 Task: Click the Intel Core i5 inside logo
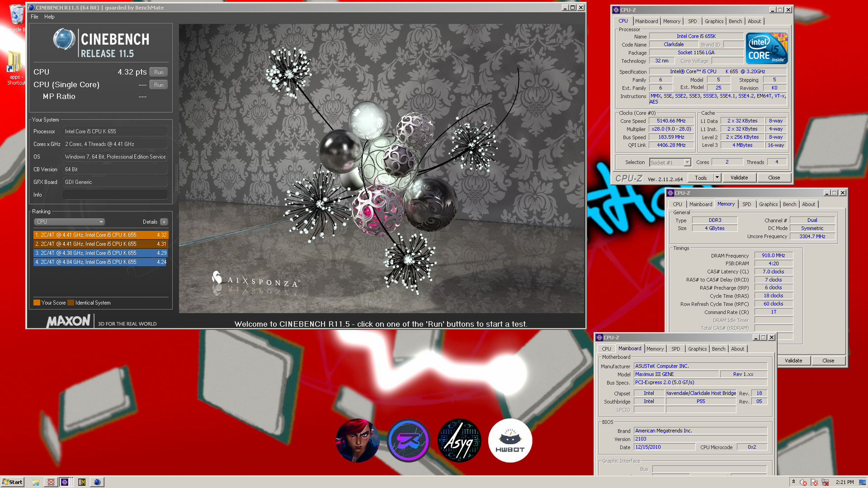coord(767,48)
